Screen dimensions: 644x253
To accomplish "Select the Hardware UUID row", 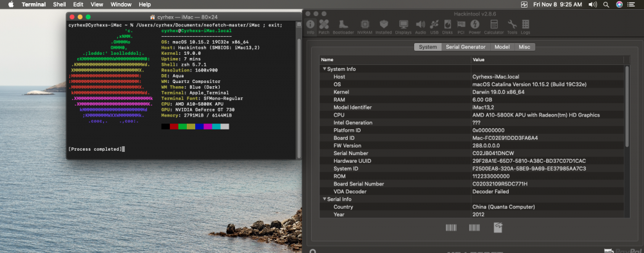I will pos(471,161).
